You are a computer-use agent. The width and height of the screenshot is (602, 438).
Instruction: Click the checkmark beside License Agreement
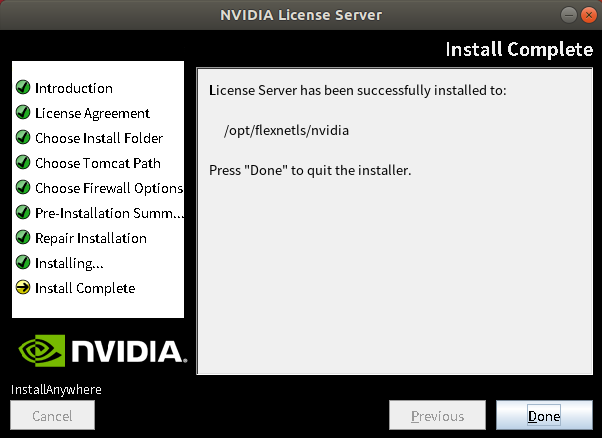point(23,112)
